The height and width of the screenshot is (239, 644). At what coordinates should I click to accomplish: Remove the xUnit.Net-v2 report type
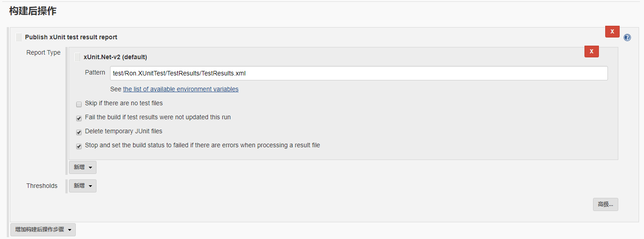[591, 52]
